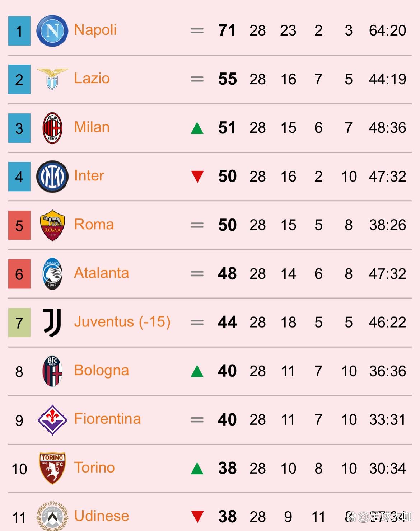The height and width of the screenshot is (531, 420).
Task: Click the Roma wolf crest
Action: click(52, 225)
